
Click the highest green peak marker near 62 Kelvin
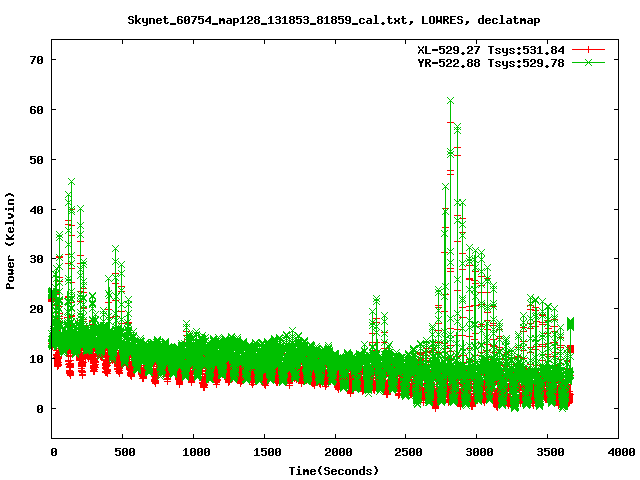point(450,100)
